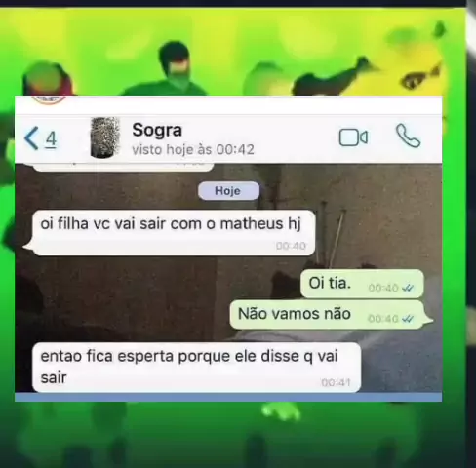Click the "visto hoje às 00:42" status
The width and height of the screenshot is (476, 468).
tap(193, 150)
